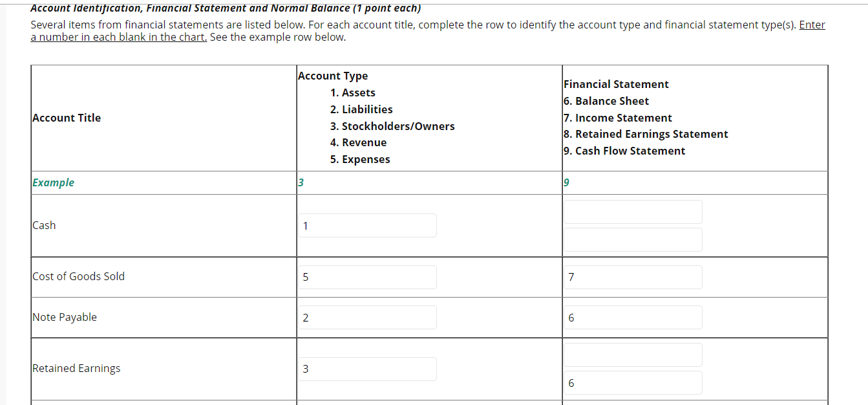Select the Note Payable financial statement field
This screenshot has width=868, height=405.
tap(632, 317)
